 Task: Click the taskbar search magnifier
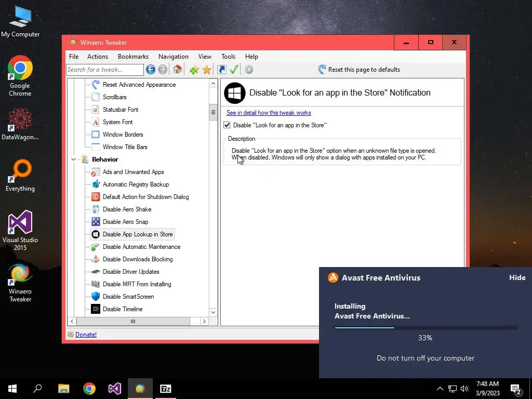pos(37,389)
